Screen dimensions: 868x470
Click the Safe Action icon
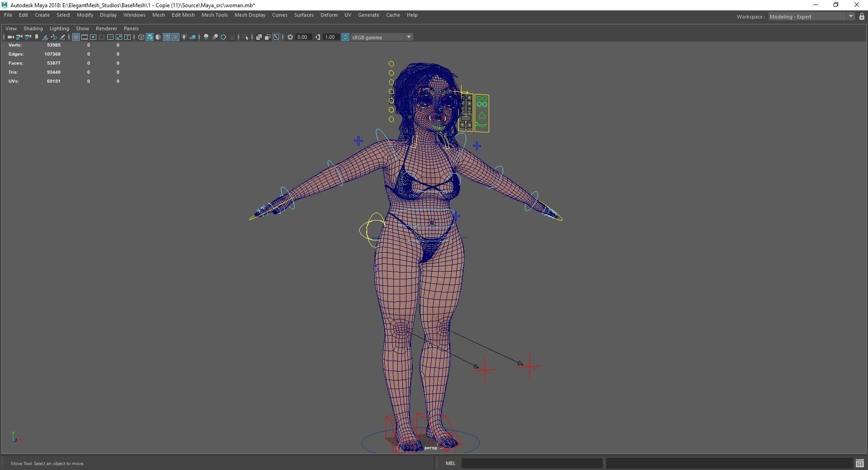coord(119,37)
